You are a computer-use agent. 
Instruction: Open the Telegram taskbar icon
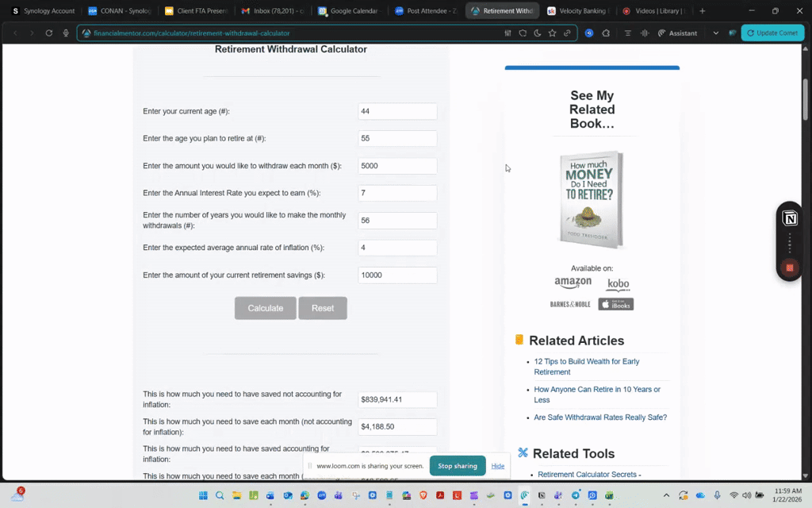coord(576,495)
